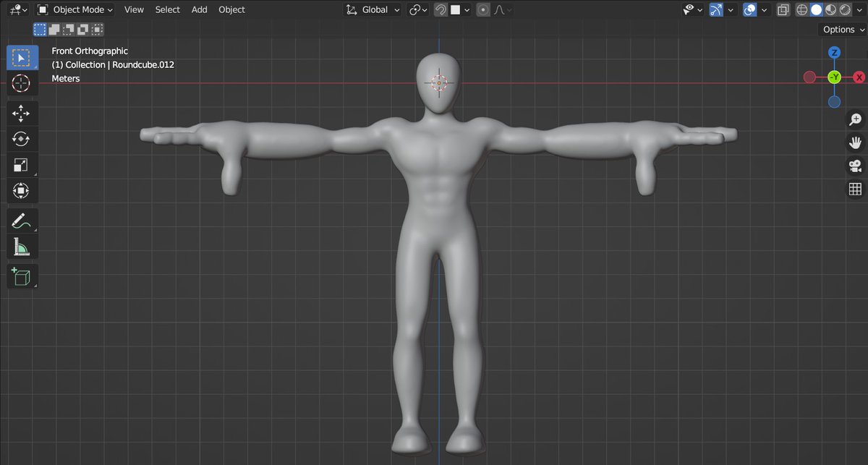The height and width of the screenshot is (465, 868).
Task: Open the Add menu
Action: [x=200, y=9]
